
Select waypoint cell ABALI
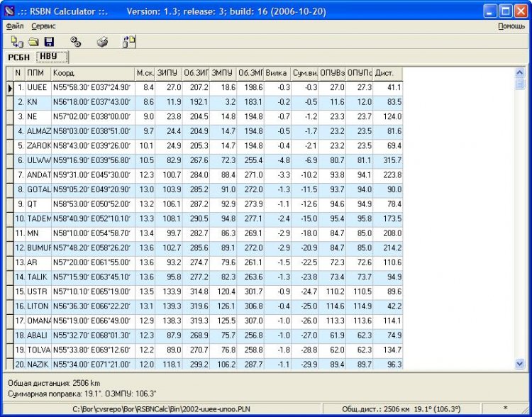[38, 336]
